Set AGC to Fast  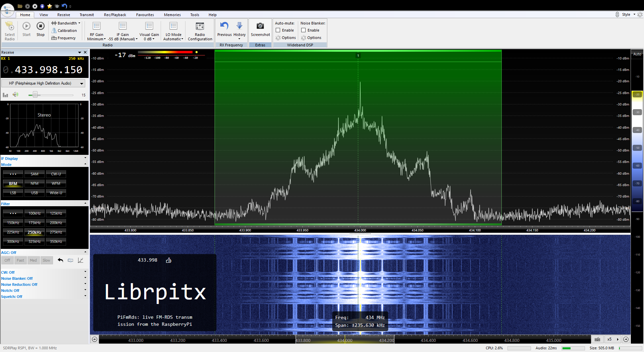click(20, 260)
